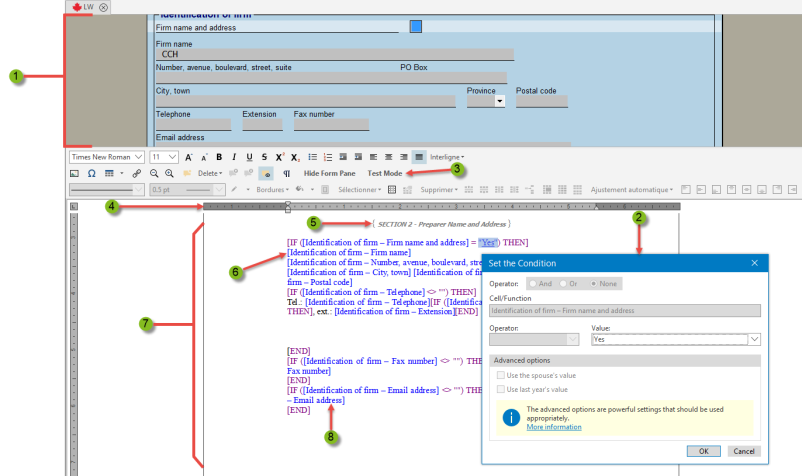Apply italic formatting to text
The width and height of the screenshot is (802, 476).
pos(234,157)
